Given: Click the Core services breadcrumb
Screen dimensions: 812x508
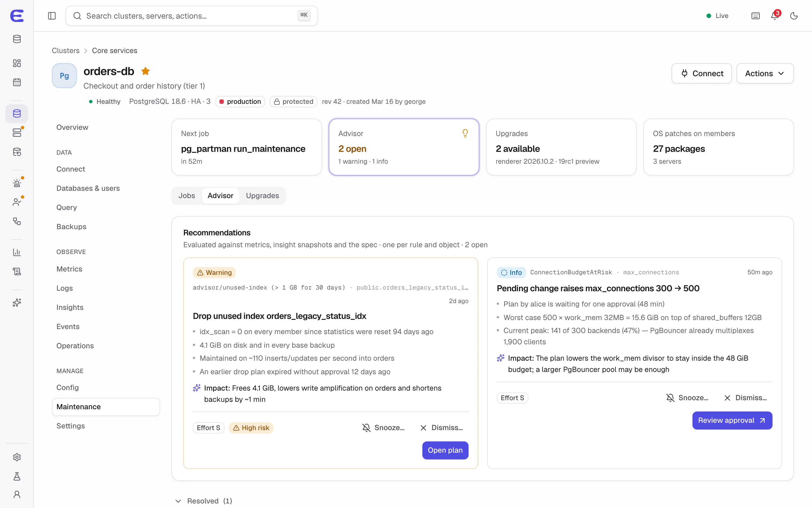Looking at the screenshot, I should pyautogui.click(x=114, y=51).
